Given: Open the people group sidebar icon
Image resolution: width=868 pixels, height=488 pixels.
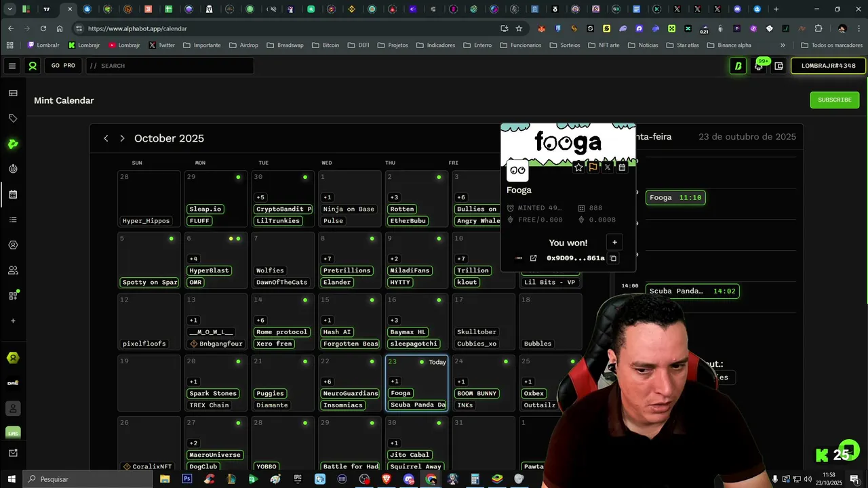Looking at the screenshot, I should coord(13,270).
